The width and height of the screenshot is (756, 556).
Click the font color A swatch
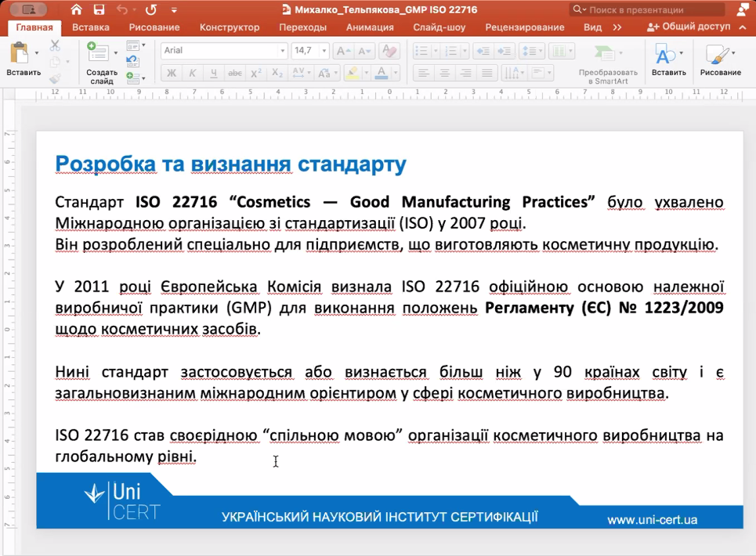pyautogui.click(x=381, y=73)
